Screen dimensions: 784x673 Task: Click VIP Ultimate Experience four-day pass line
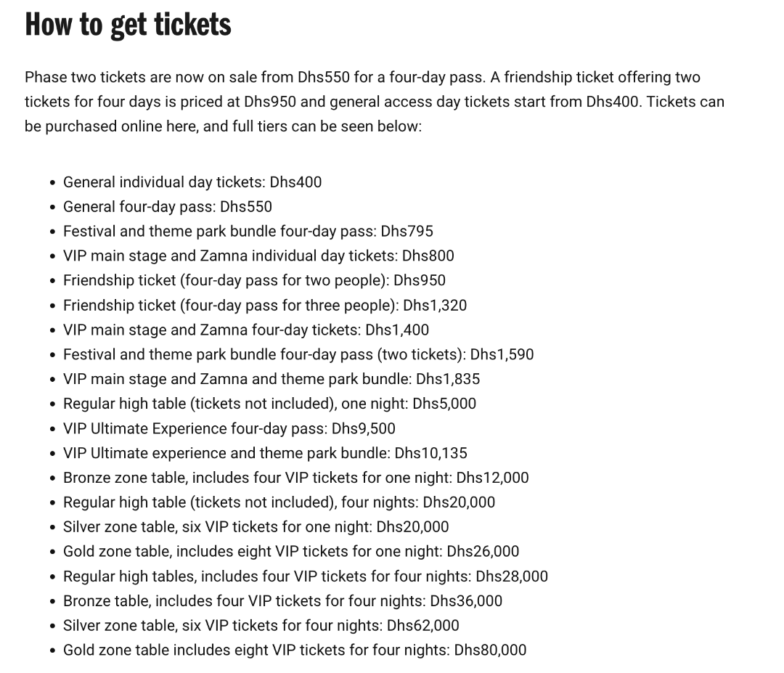(229, 428)
